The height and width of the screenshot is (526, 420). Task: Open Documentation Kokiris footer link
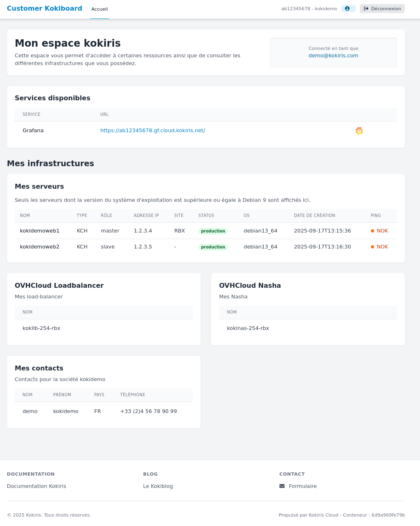pyautogui.click(x=36, y=486)
